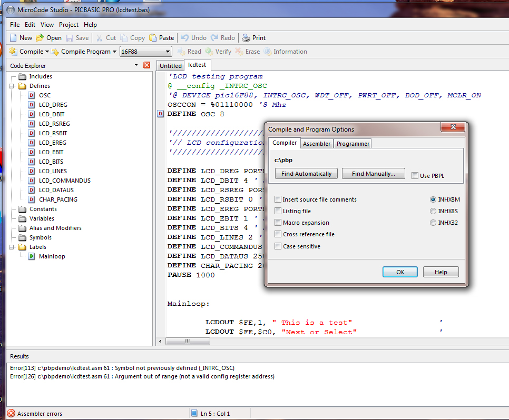
Task: Click the Verify icon
Action: (x=209, y=52)
